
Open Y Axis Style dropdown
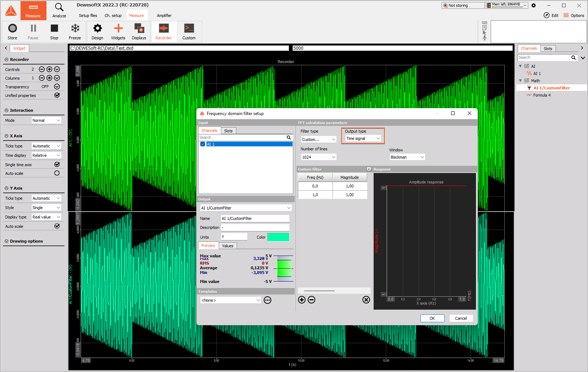coord(46,208)
